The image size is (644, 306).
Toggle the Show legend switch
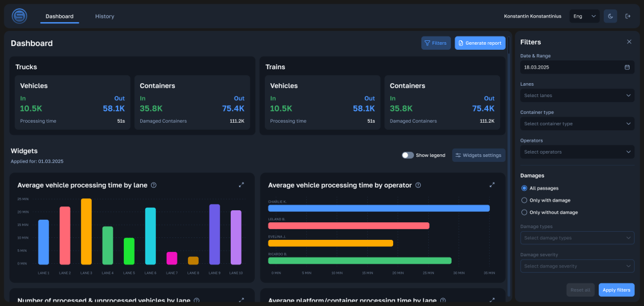408,155
